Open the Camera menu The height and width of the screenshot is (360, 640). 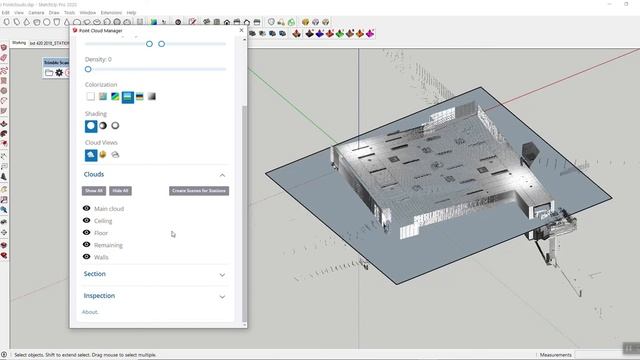pos(36,13)
